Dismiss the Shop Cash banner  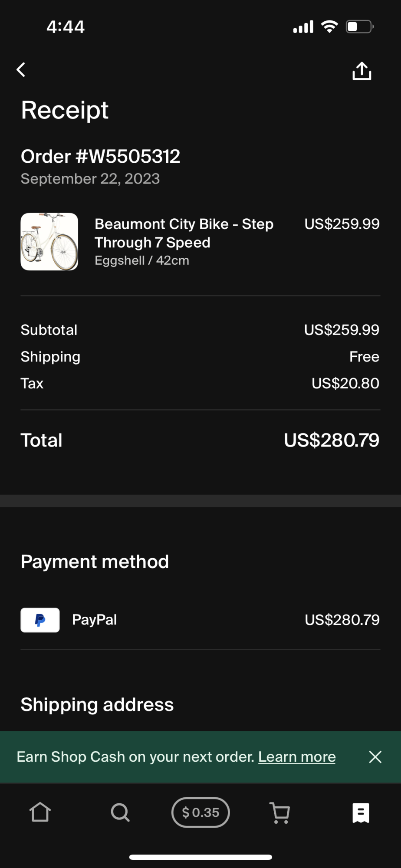[375, 757]
